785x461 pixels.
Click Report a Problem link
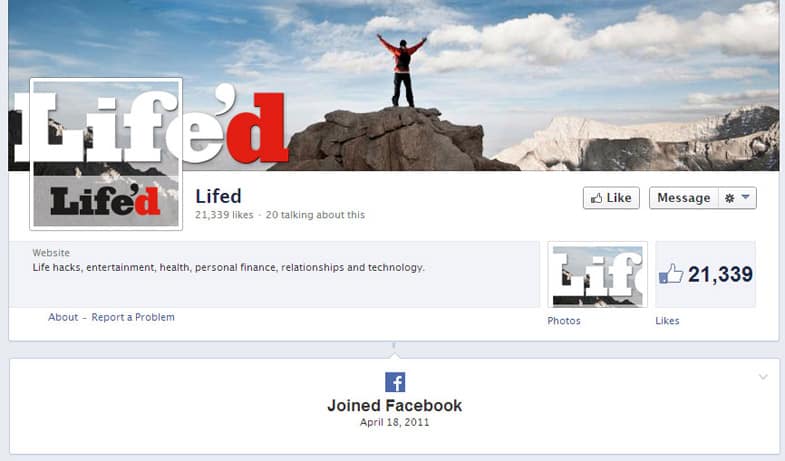click(x=133, y=317)
